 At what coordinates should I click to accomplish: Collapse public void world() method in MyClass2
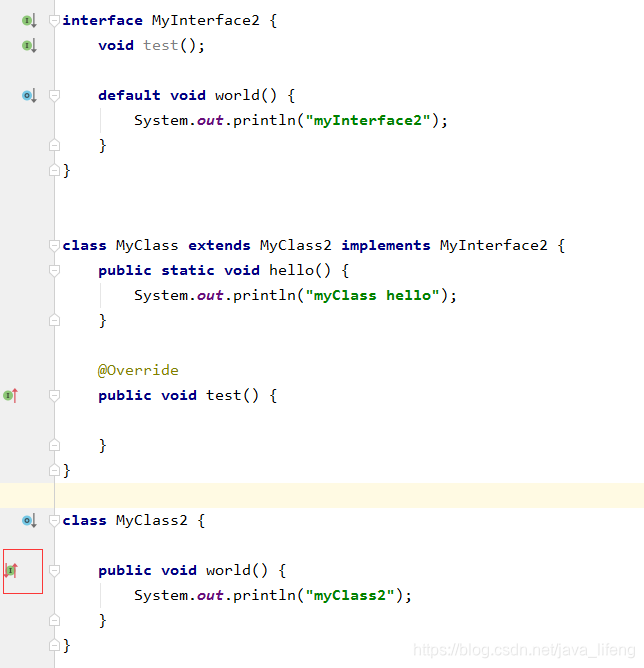[54, 570]
